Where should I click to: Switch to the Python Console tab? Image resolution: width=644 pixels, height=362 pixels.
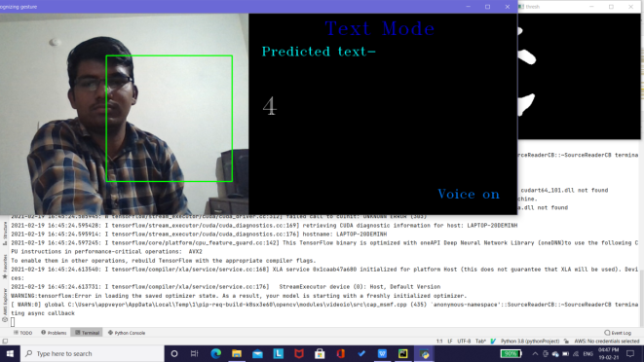pyautogui.click(x=127, y=333)
